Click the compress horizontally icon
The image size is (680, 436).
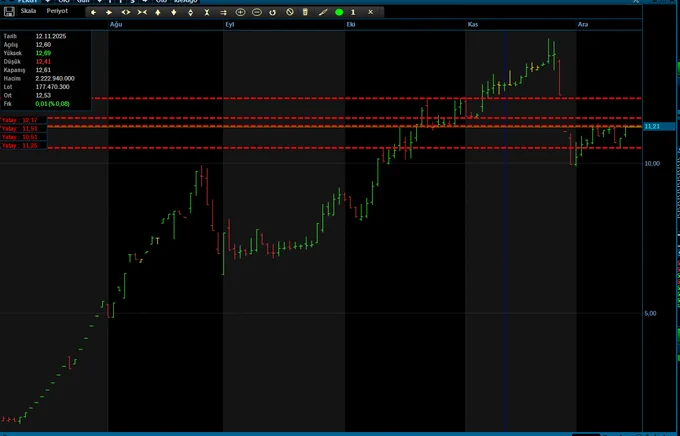[142, 13]
